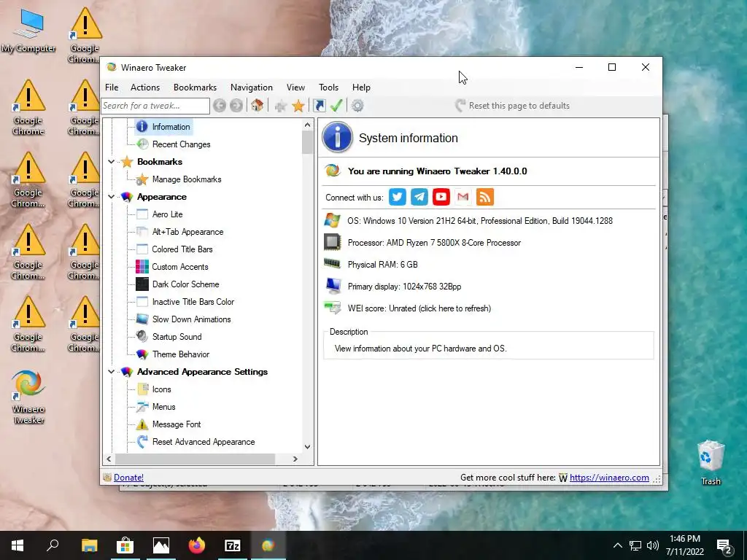Open the RSS feed connect icon
Image resolution: width=747 pixels, height=560 pixels.
pyautogui.click(x=485, y=197)
